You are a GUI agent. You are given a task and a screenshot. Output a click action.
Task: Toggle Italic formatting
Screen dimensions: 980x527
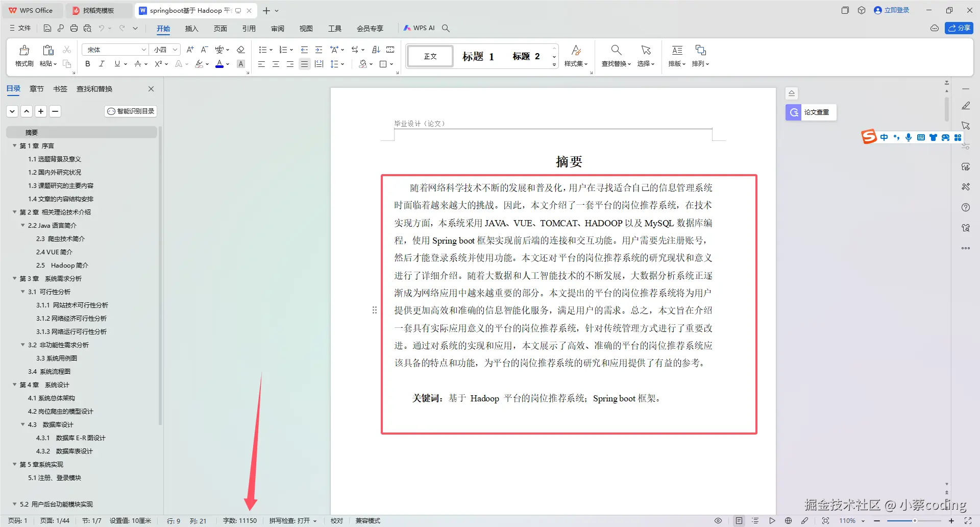click(102, 64)
